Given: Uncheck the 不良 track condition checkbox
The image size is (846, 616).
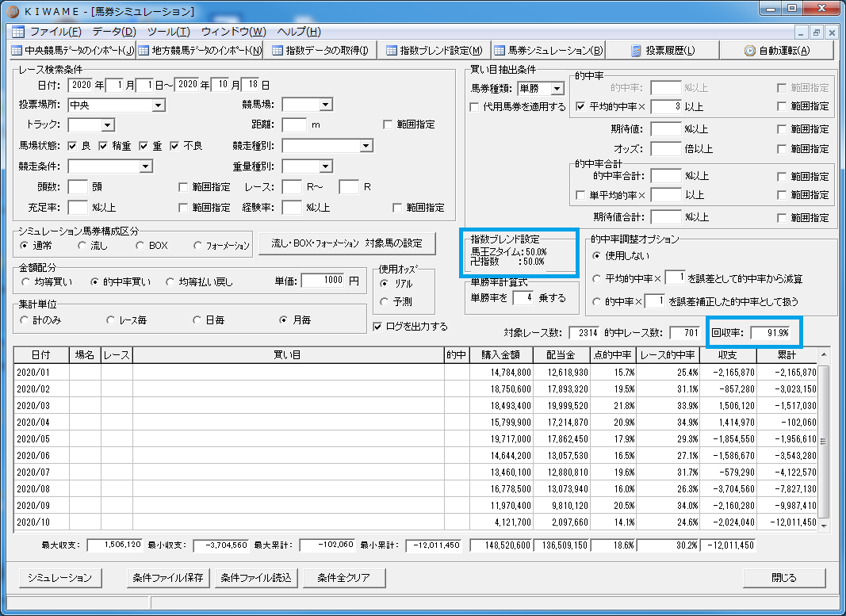Looking at the screenshot, I should [x=174, y=146].
